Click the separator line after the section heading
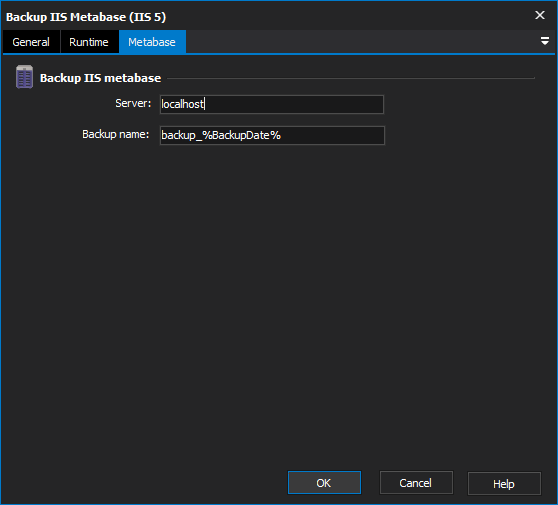The image size is (558, 505). point(351,78)
